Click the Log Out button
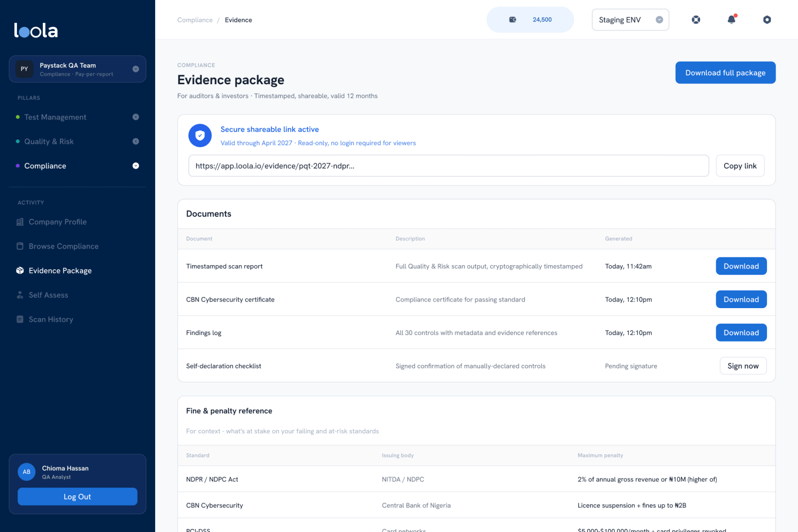The image size is (798, 532). [x=77, y=497]
